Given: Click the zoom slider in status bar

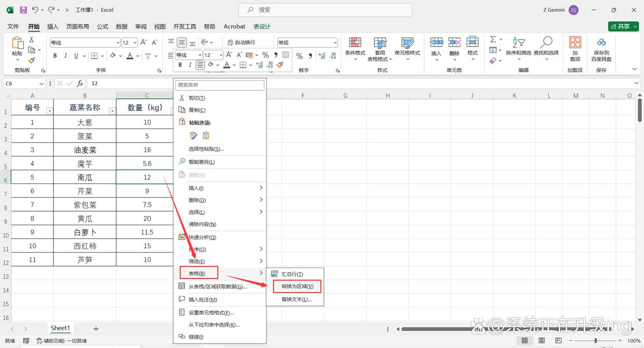Looking at the screenshot, I should tap(596, 341).
